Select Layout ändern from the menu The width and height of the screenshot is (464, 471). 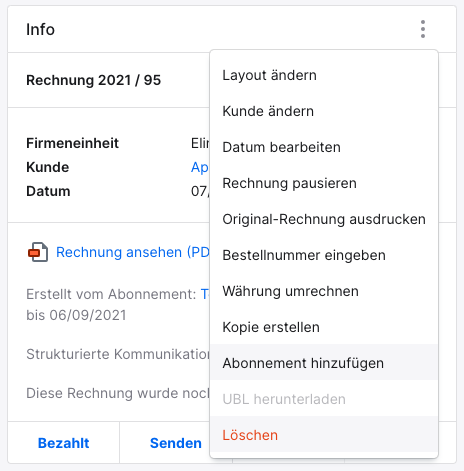click(324, 75)
